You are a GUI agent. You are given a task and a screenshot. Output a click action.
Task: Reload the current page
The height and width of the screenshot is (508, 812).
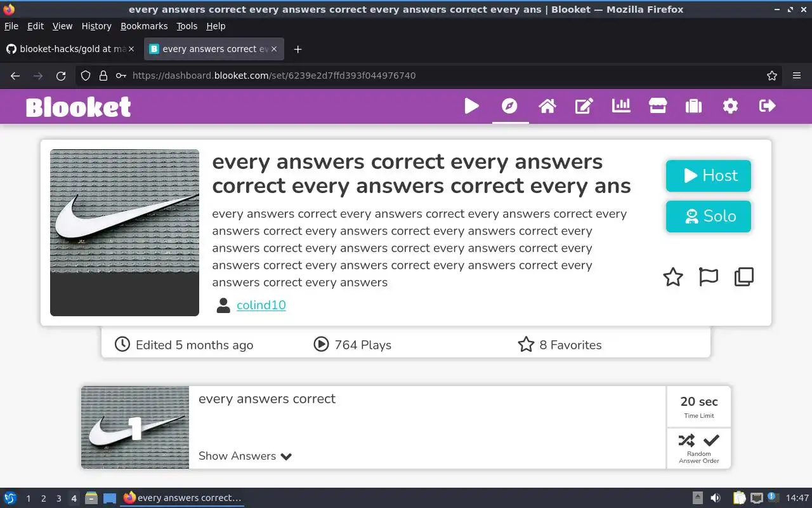click(x=61, y=76)
